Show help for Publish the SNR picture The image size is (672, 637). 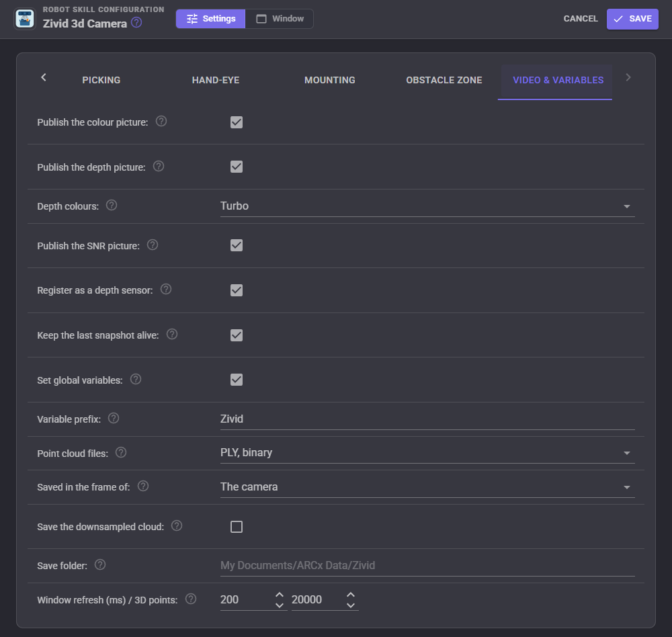pyautogui.click(x=153, y=245)
